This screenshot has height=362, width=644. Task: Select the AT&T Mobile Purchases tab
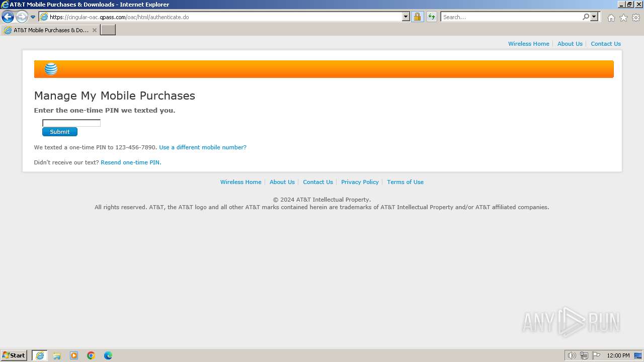[x=50, y=30]
